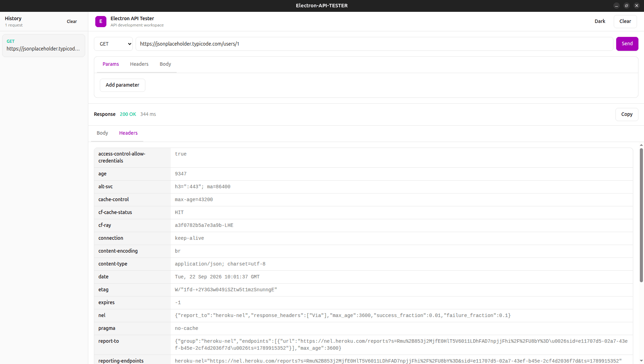Switch to the request Headers tab
Screen dimensions: 644x364
click(139, 64)
